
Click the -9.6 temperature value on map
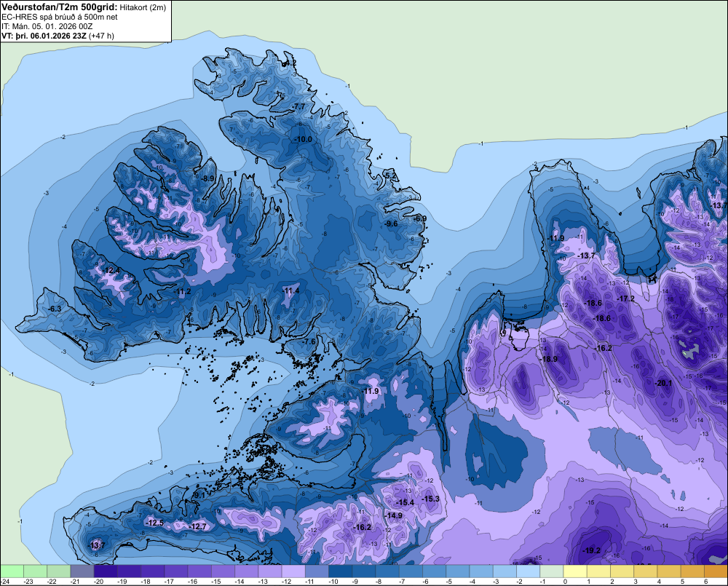(x=391, y=223)
